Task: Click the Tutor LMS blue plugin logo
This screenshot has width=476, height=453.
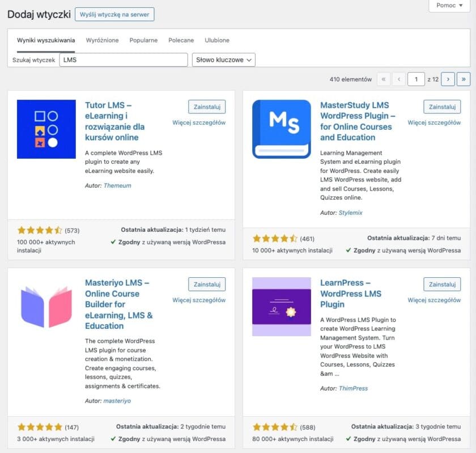Action: click(46, 129)
